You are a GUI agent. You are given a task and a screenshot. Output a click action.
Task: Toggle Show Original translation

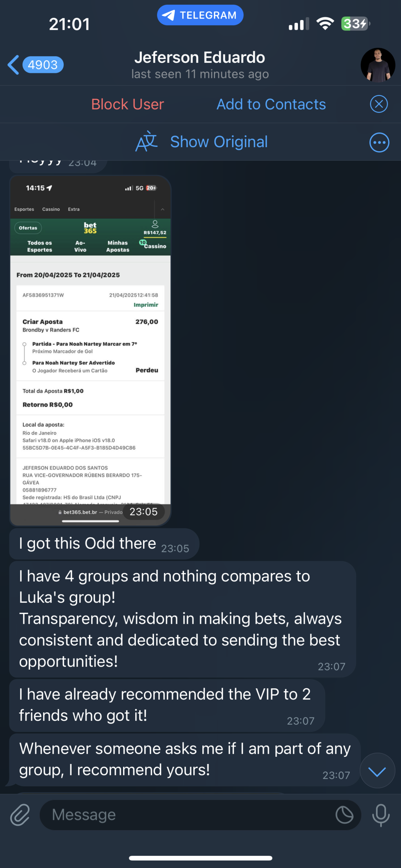click(x=219, y=142)
